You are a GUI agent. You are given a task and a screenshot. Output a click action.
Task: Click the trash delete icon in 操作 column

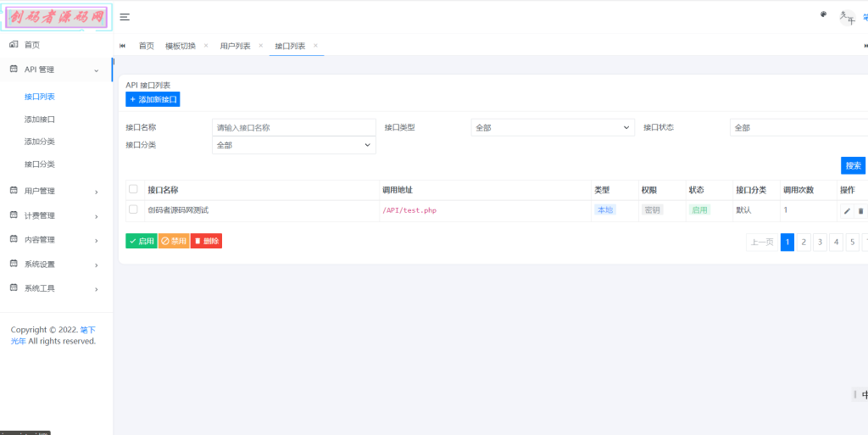[861, 210]
